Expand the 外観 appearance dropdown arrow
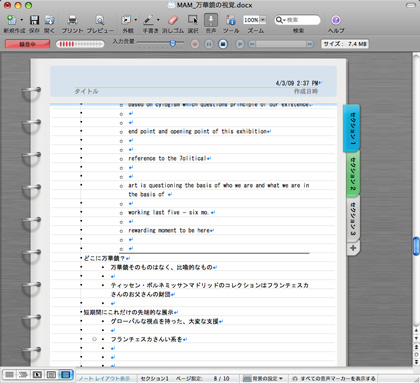Viewport: 420px width, 383px height. (x=135, y=20)
